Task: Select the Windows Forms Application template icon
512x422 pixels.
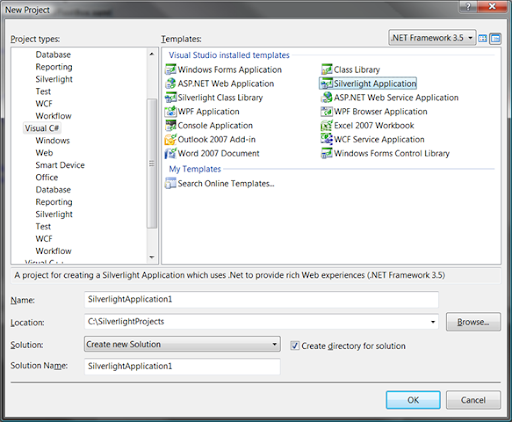Action: point(170,69)
